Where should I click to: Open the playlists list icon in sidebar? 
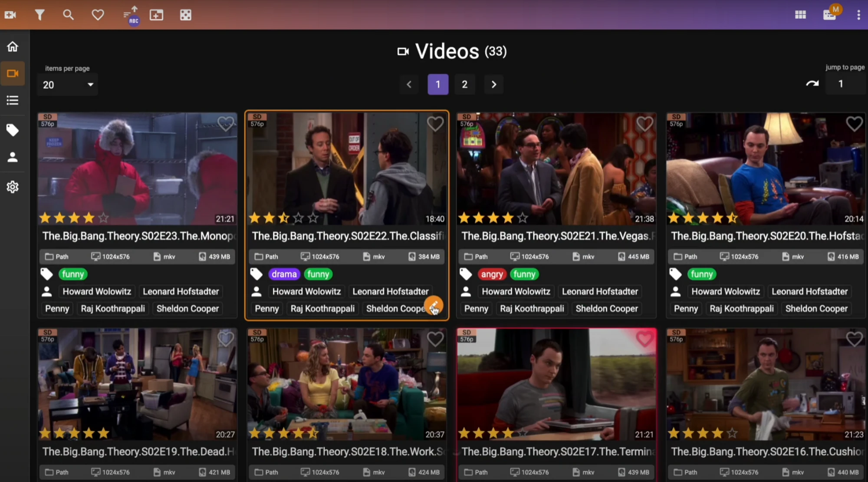pyautogui.click(x=13, y=100)
